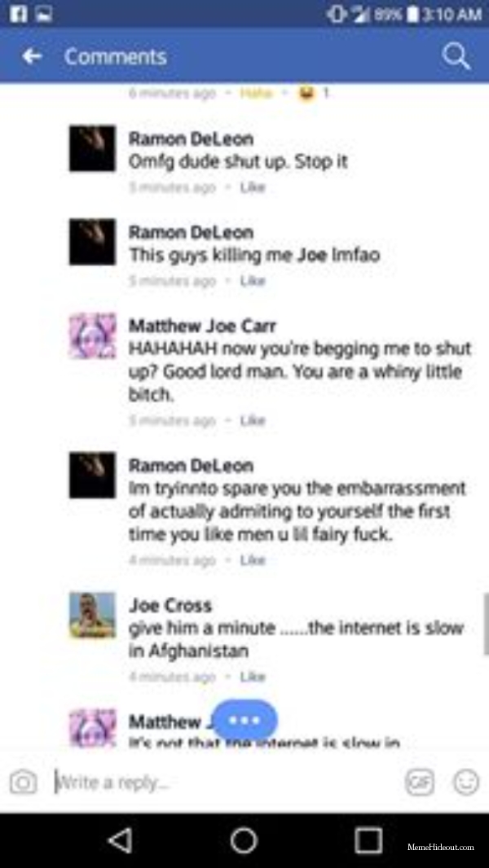Open Joe Cross's profile name
Screen dimensions: 489x868
[x=170, y=606]
